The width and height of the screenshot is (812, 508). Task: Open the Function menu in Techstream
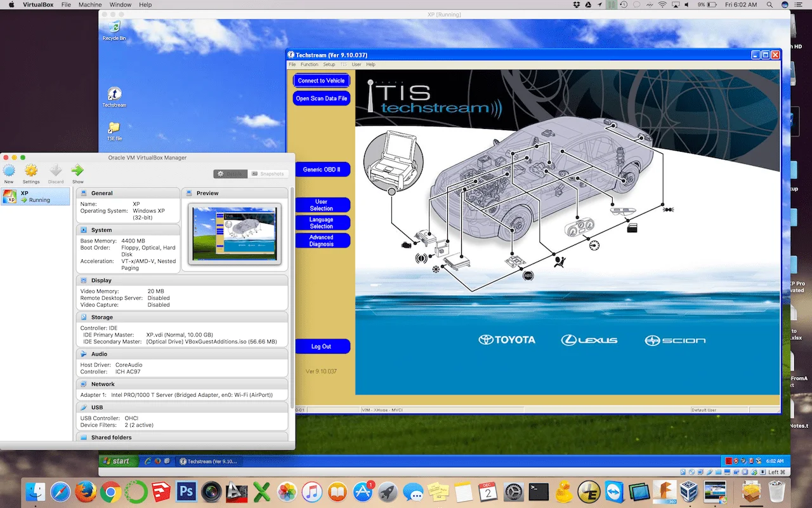coord(310,65)
